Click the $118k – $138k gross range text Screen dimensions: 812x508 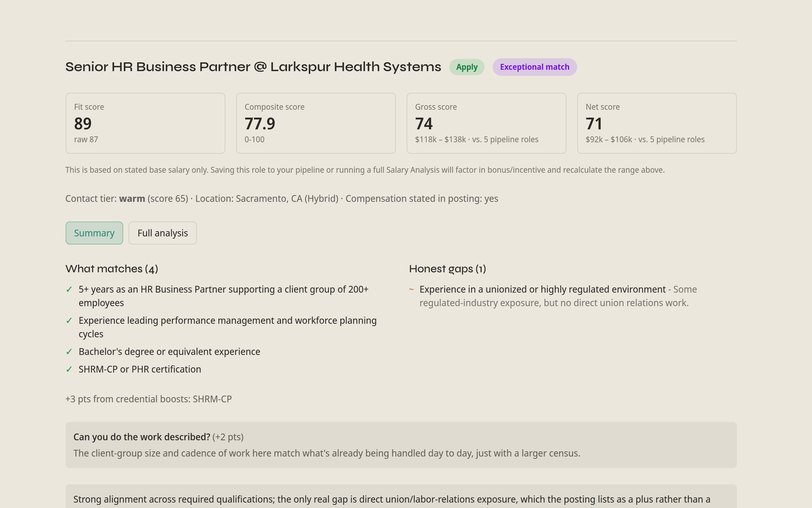coord(440,140)
